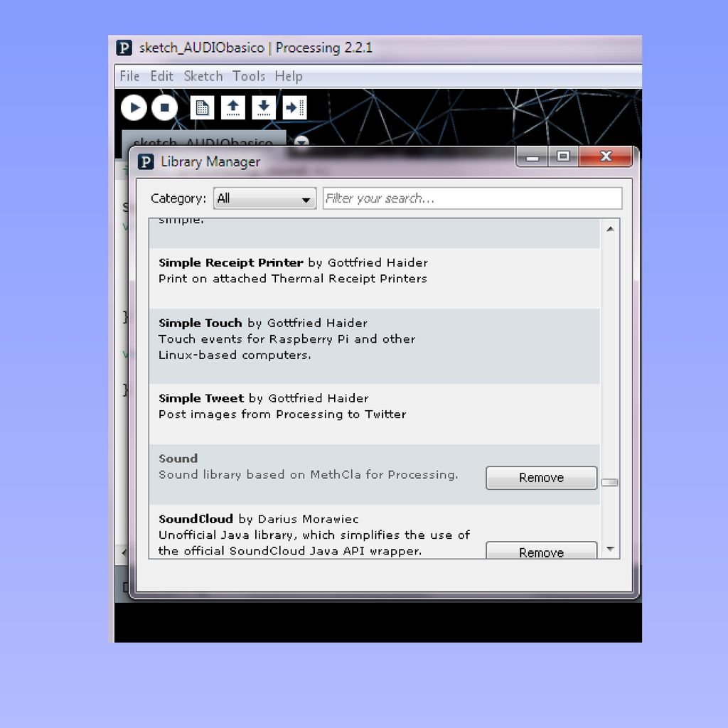728x728 pixels.
Task: Open the tab dropdown arrow beside sketch tab
Action: click(x=301, y=141)
